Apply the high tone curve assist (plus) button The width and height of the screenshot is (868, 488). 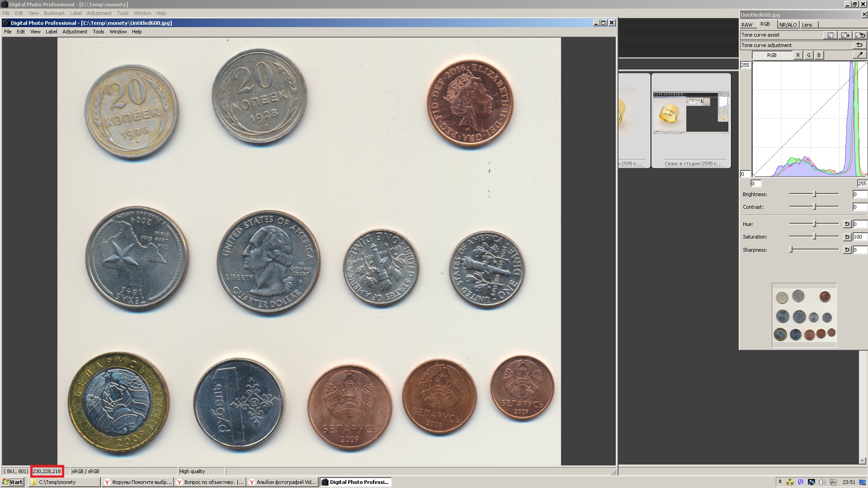tap(845, 35)
